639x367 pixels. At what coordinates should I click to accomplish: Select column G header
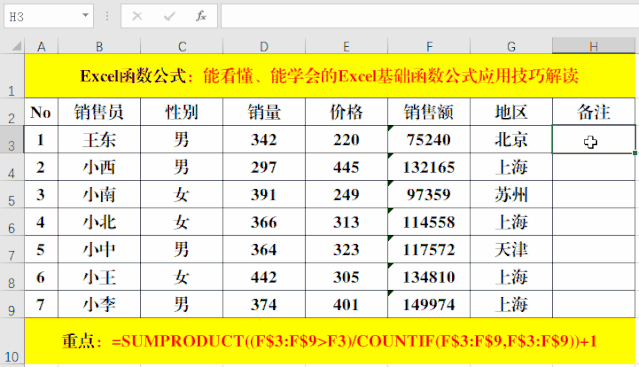[511, 46]
